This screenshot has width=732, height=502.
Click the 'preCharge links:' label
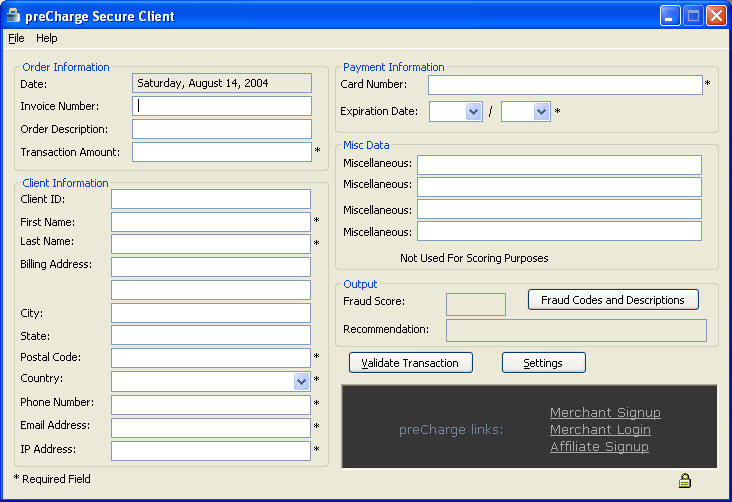click(451, 430)
